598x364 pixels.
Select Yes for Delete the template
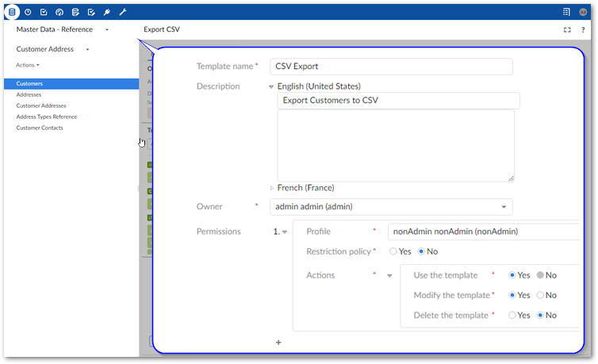(512, 315)
